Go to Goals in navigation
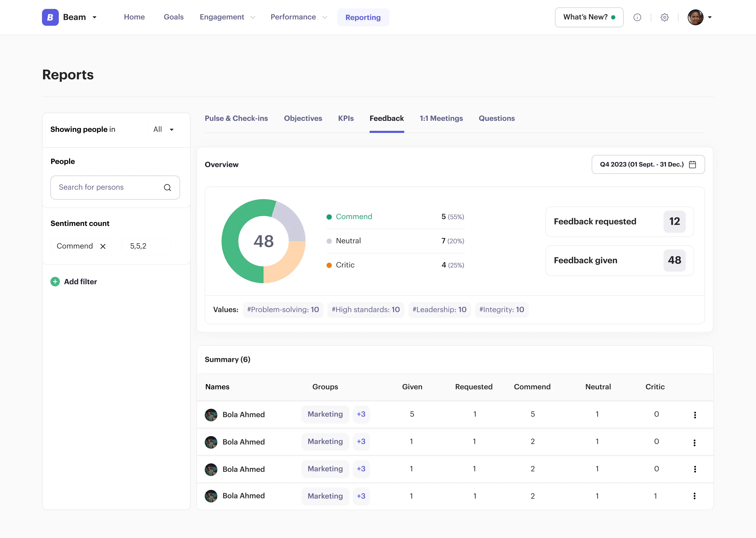Viewport: 756px width, 538px height. (174, 17)
